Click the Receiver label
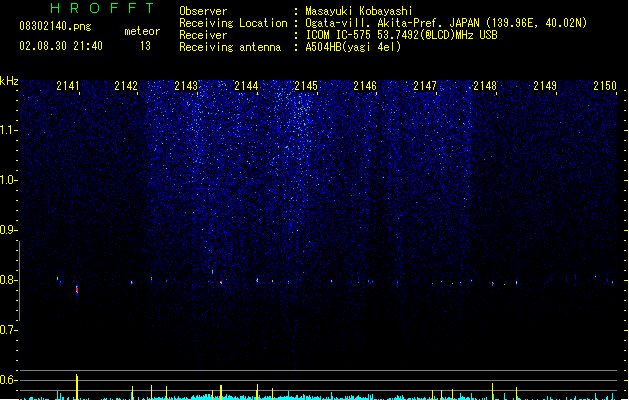 pyautogui.click(x=203, y=35)
